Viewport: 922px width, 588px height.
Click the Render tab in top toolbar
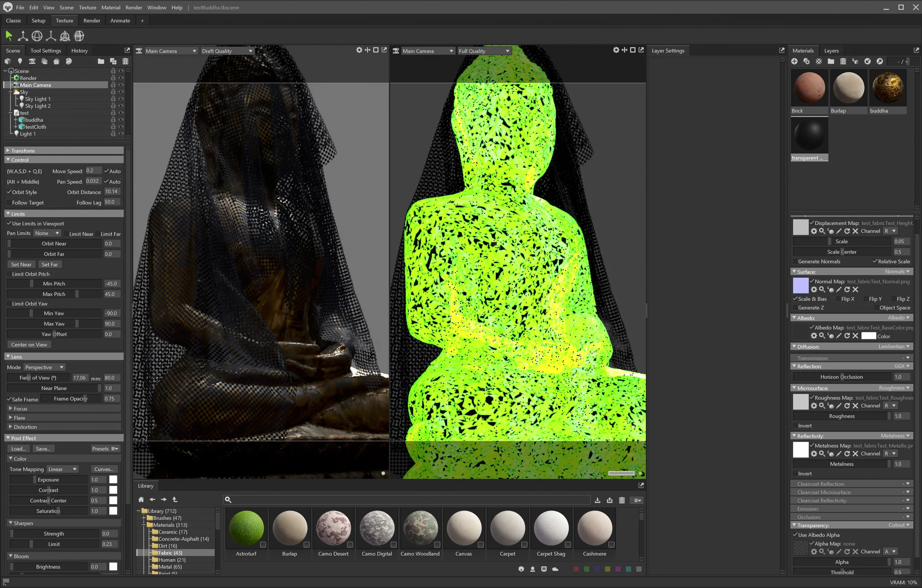[x=92, y=20]
